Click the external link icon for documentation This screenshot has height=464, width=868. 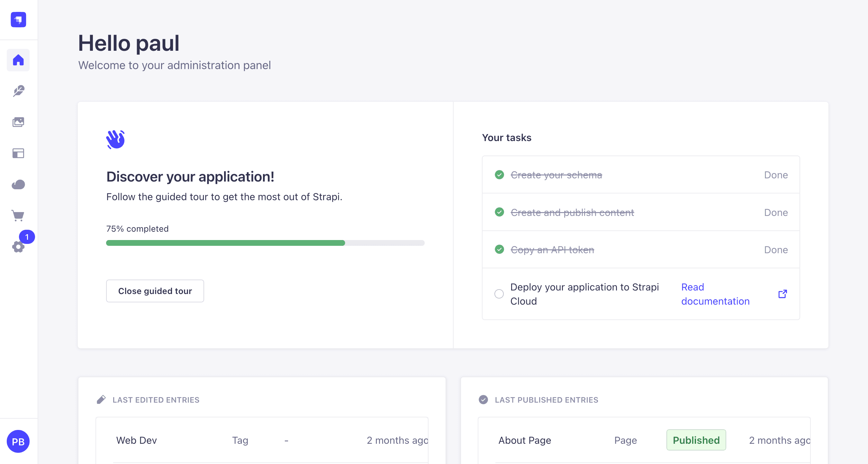[783, 294]
